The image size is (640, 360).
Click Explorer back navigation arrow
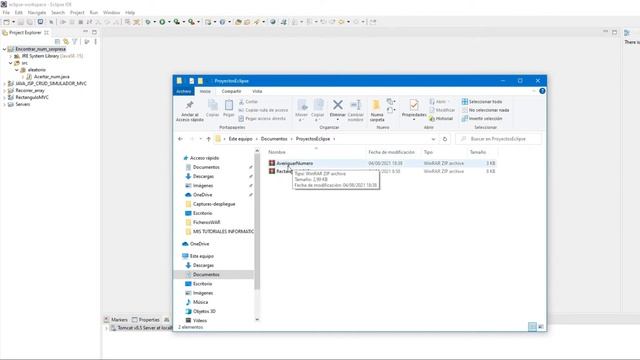pyautogui.click(x=180, y=139)
